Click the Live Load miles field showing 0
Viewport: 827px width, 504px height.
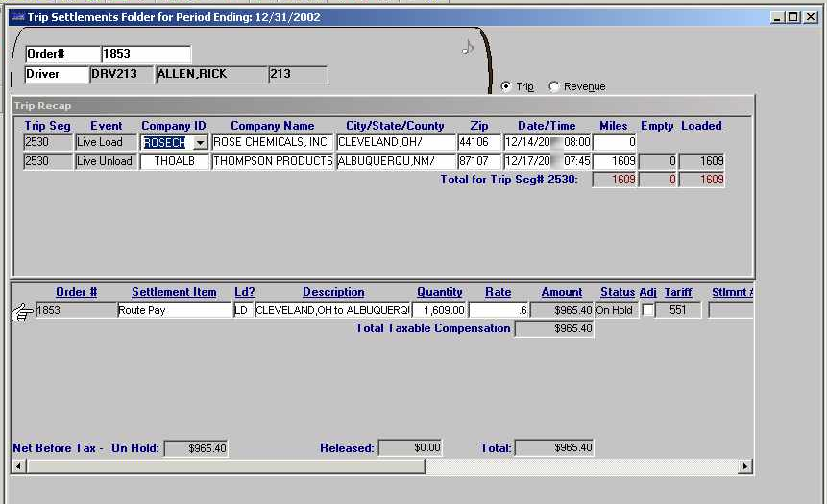pos(615,142)
